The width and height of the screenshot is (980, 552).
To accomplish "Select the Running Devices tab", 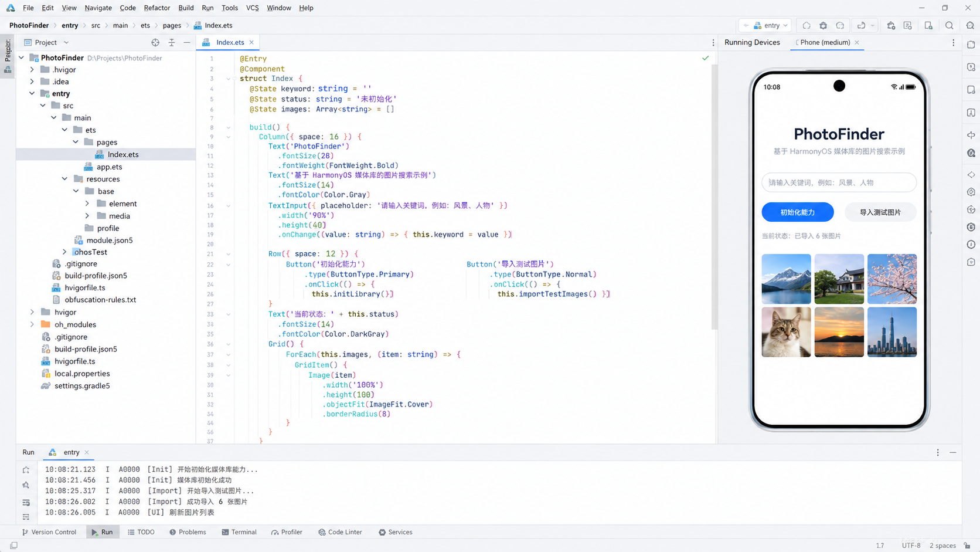I will click(752, 42).
